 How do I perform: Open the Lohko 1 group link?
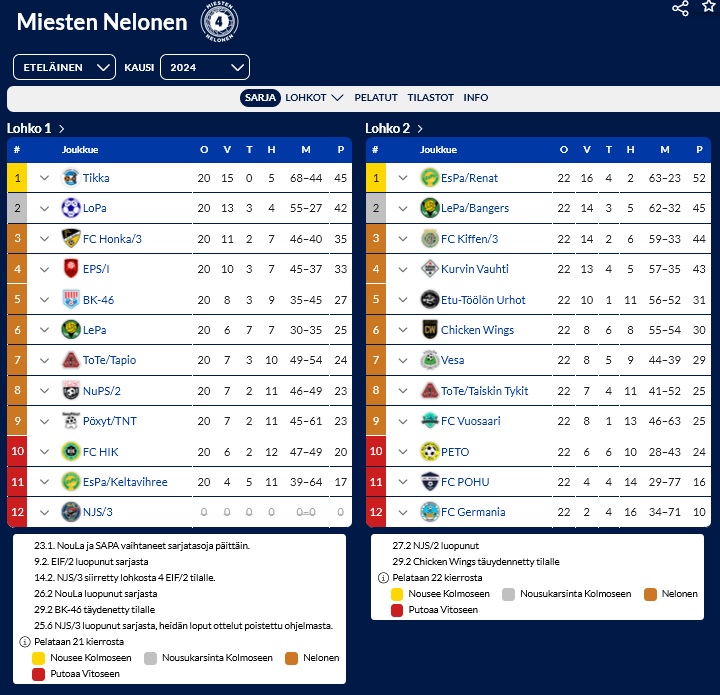click(x=36, y=128)
